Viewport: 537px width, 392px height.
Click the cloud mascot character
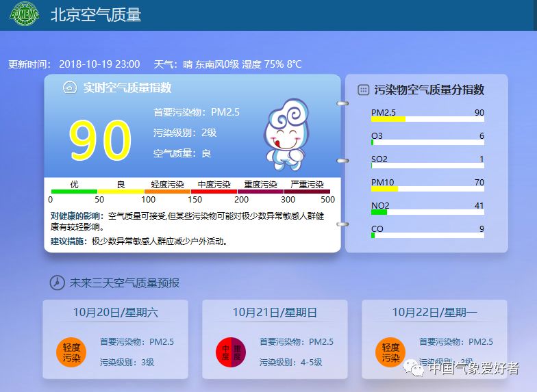286,135
